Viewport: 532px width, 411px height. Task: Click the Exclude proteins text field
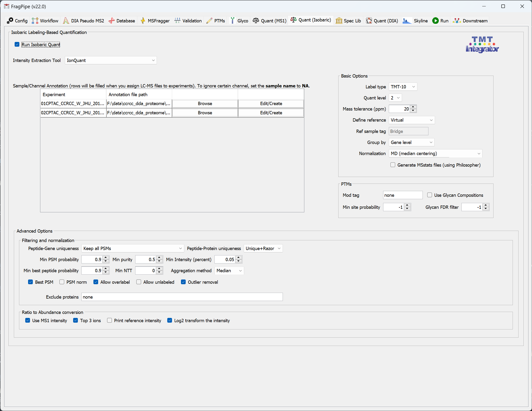pyautogui.click(x=182, y=297)
